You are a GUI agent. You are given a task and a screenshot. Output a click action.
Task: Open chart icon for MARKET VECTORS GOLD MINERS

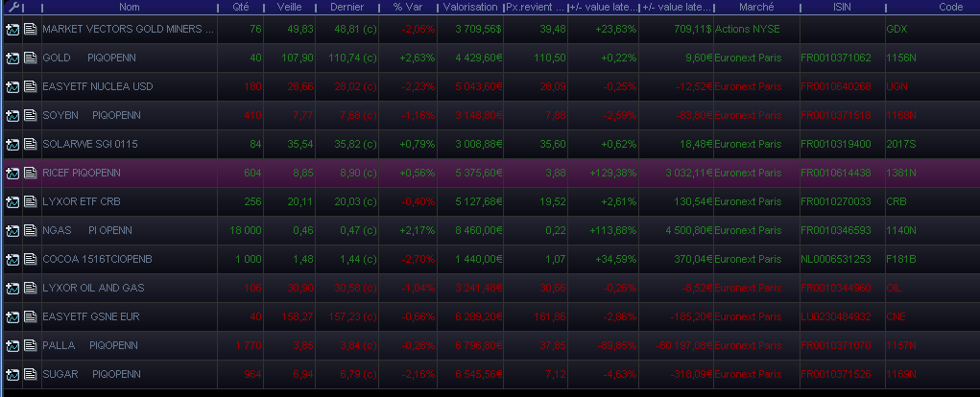pos(12,30)
